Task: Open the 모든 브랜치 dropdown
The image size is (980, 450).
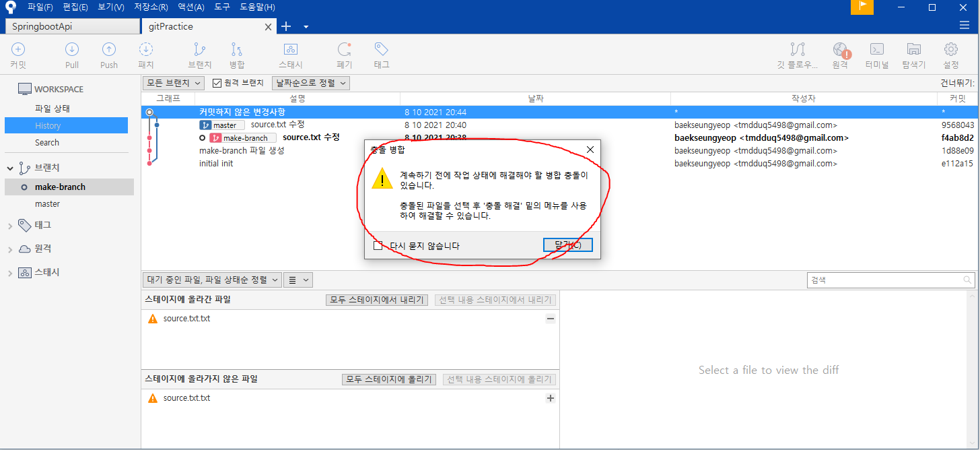Action: point(174,83)
